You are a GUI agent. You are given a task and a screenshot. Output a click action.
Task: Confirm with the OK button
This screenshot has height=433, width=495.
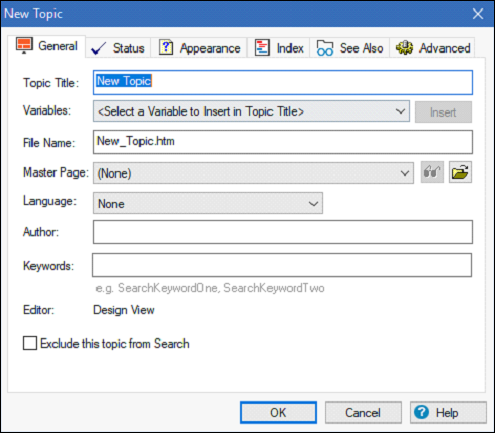pos(278,413)
